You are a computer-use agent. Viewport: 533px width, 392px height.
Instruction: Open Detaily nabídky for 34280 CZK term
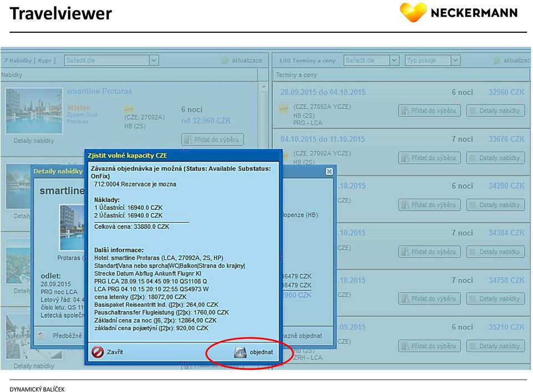(x=496, y=205)
